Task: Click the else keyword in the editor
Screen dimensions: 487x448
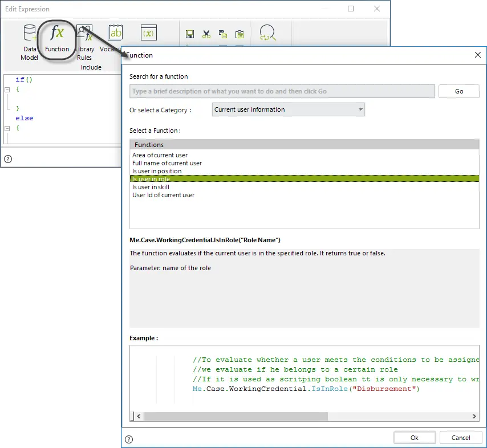Action: (x=25, y=118)
